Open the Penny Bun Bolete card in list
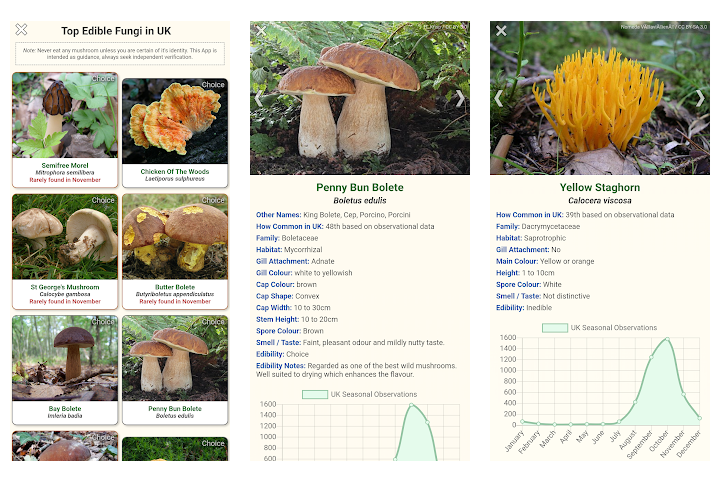This screenshot has height=484, width=718. (x=175, y=370)
